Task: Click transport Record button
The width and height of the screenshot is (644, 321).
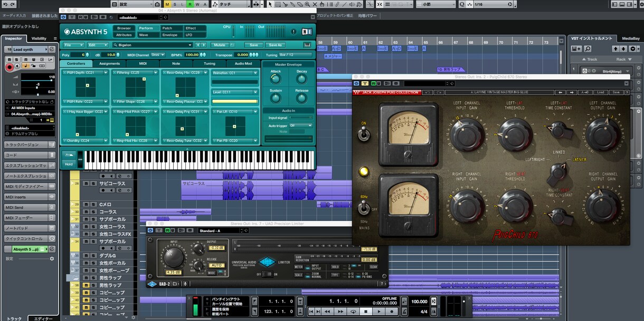Action: 392,312
